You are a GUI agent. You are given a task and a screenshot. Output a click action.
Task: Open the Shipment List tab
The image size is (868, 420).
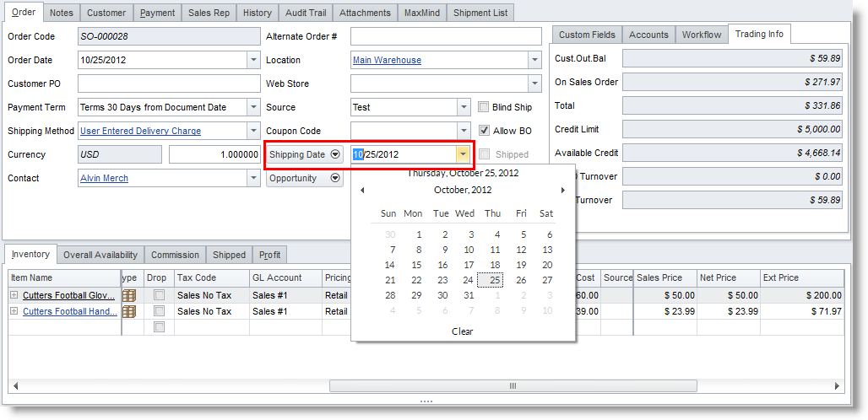tap(480, 13)
